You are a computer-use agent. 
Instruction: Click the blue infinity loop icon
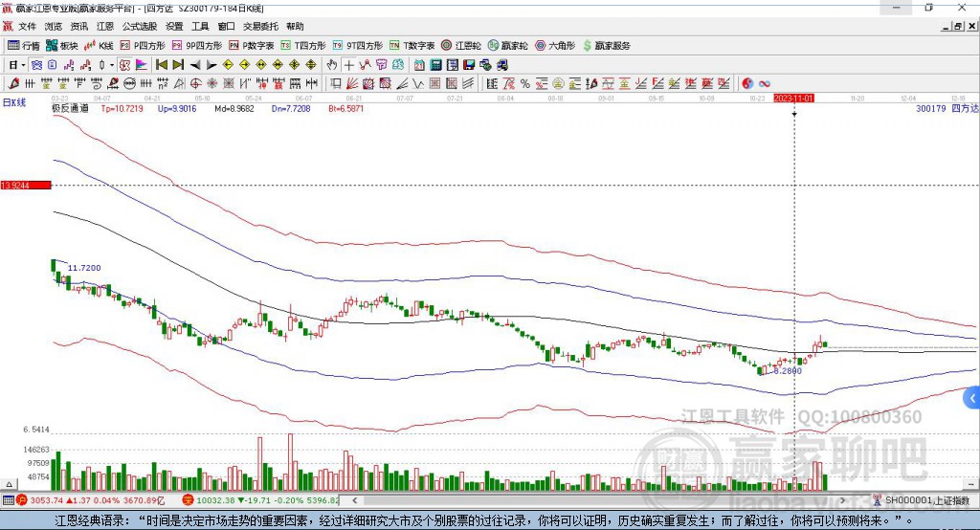[765, 84]
